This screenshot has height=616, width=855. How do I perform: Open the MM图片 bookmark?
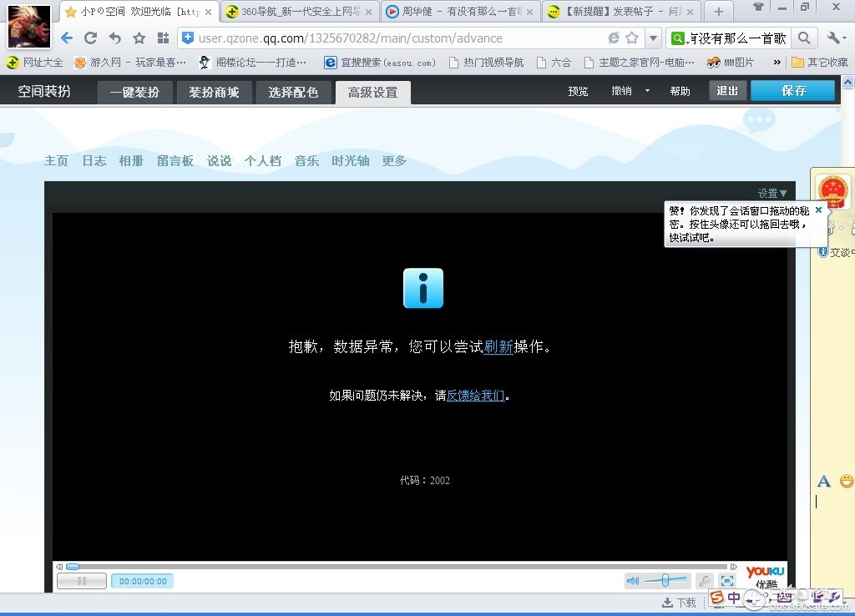click(730, 63)
